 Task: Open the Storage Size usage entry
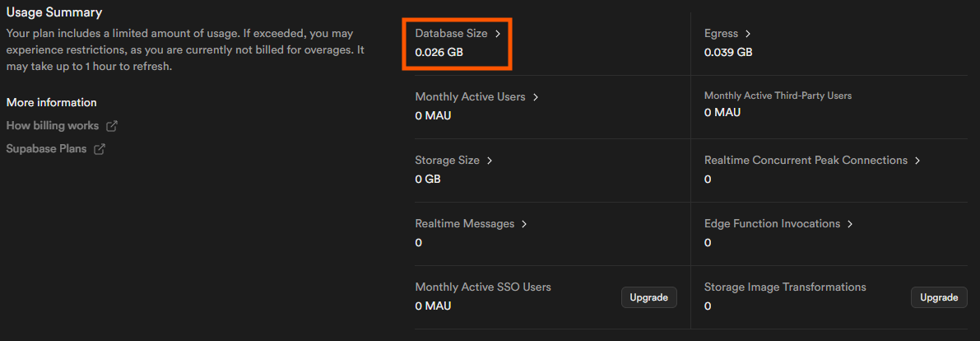point(448,160)
